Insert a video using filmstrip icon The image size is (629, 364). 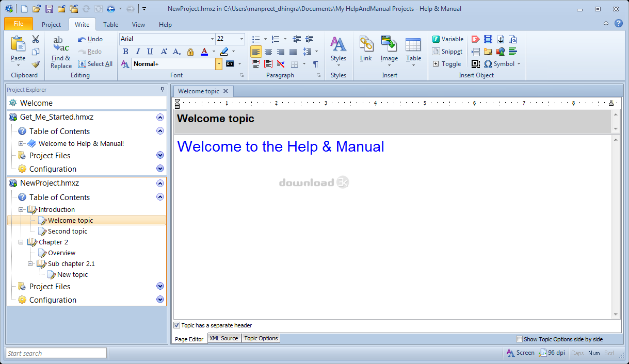(488, 39)
